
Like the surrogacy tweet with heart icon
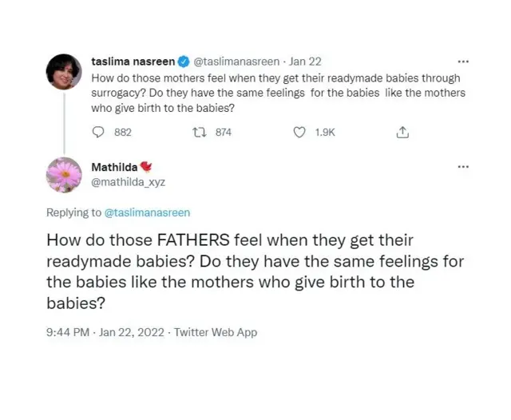[x=299, y=132]
